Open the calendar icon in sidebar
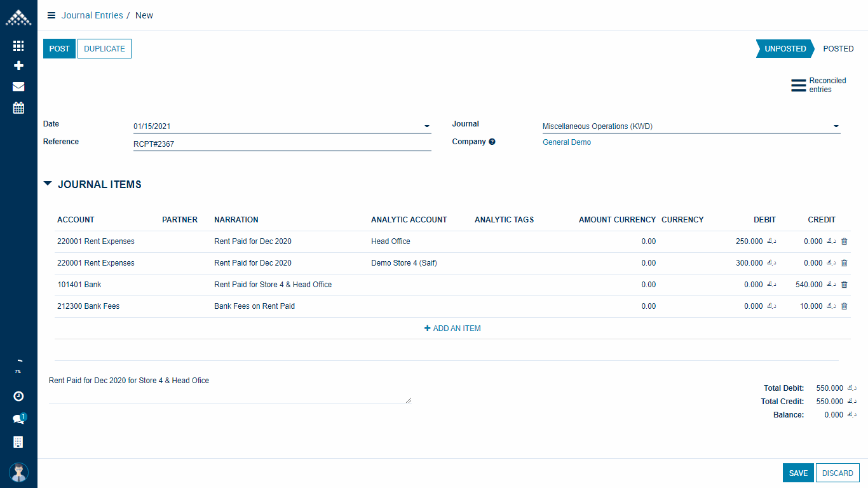 click(18, 107)
